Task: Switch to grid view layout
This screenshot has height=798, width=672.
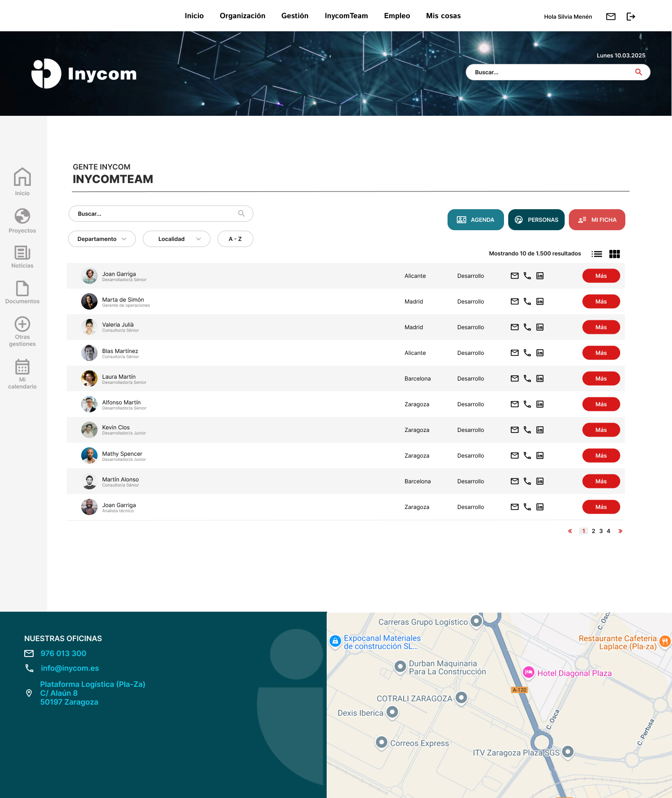Action: 615,254
